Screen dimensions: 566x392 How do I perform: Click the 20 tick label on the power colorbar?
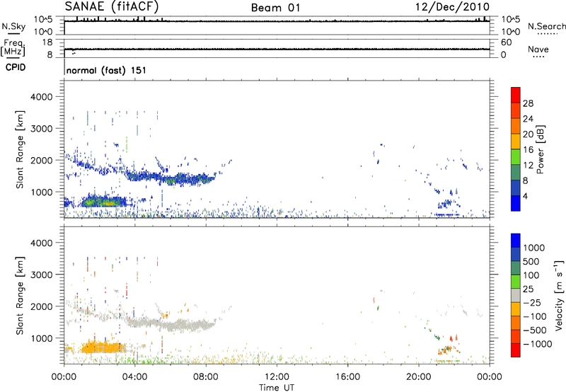click(x=528, y=134)
